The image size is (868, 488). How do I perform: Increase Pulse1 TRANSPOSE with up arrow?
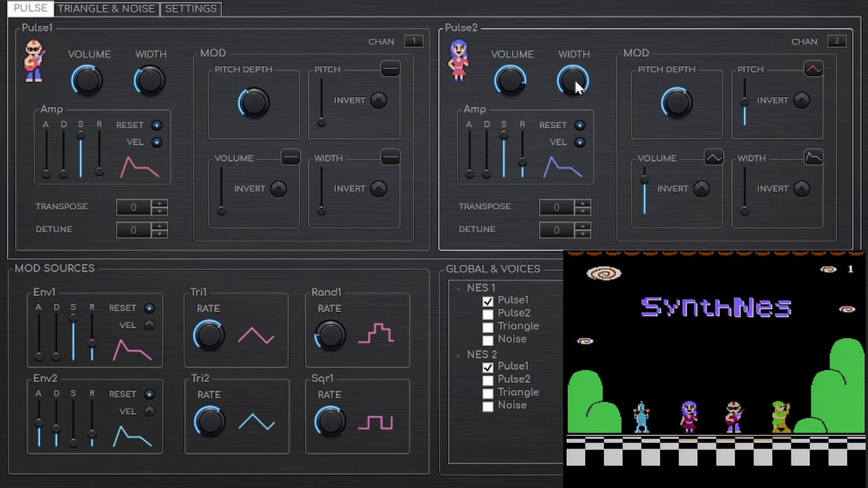(x=160, y=203)
